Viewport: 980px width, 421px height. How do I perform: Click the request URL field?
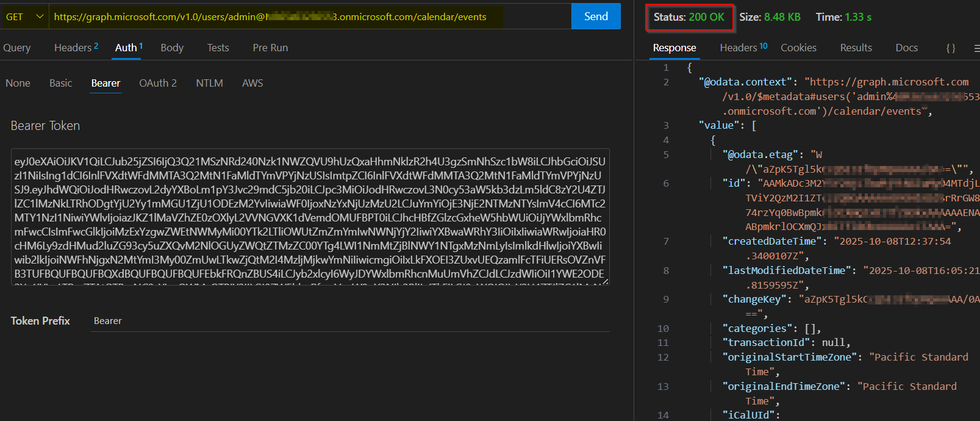[x=310, y=16]
